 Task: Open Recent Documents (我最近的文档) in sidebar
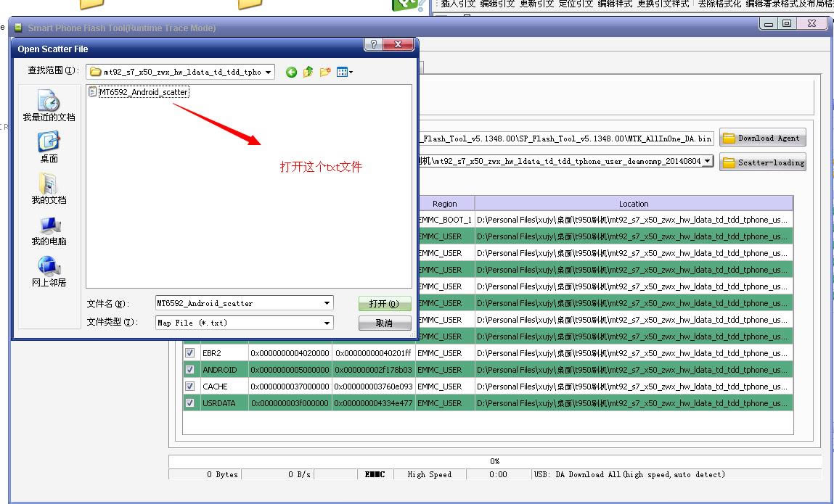(49, 105)
